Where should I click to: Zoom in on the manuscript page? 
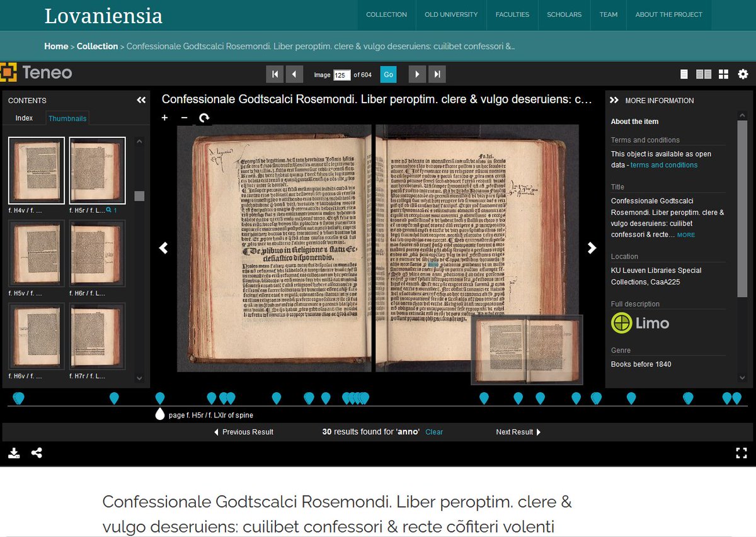click(164, 118)
